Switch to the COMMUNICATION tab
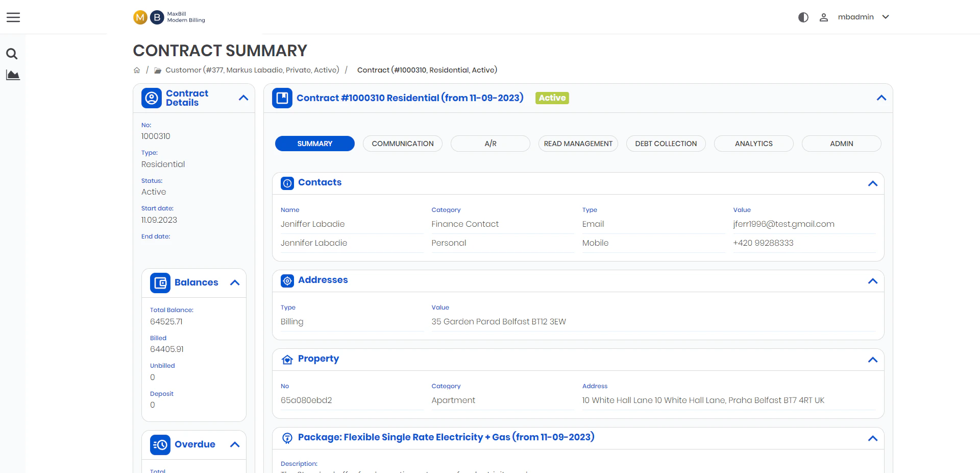This screenshot has width=980, height=473. (403, 144)
